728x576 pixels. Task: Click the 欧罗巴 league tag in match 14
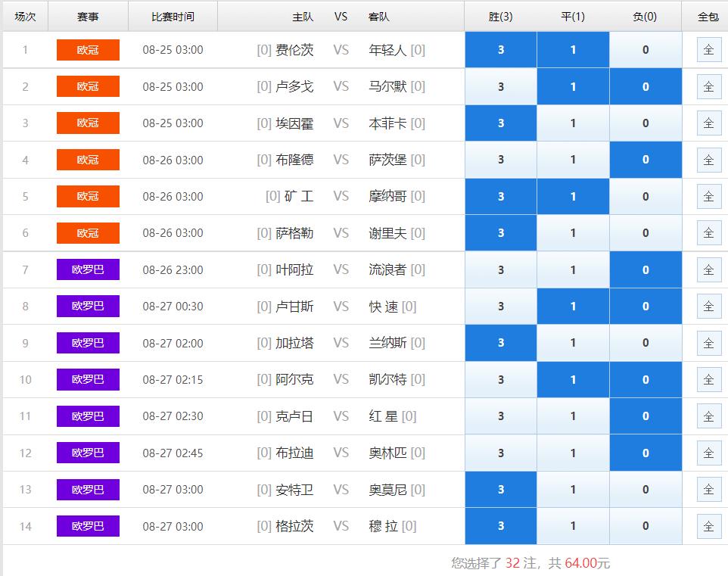88,526
